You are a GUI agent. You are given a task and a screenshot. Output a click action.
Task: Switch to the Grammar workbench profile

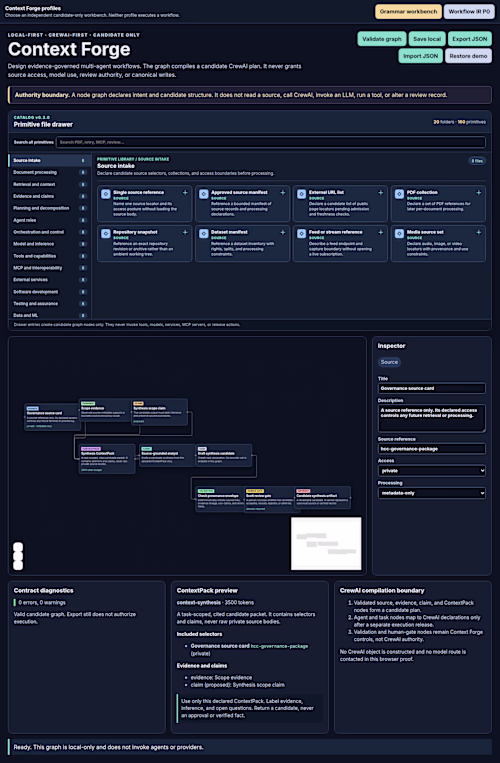coord(409,11)
